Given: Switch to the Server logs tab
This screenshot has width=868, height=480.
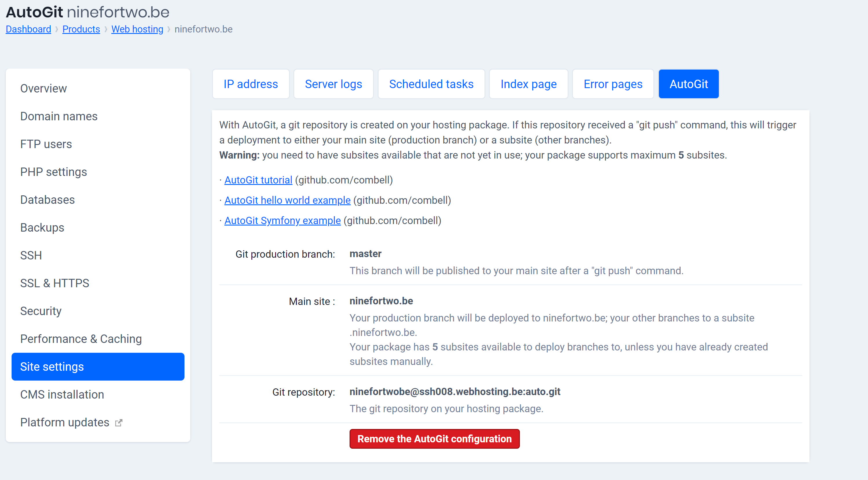Looking at the screenshot, I should (333, 84).
